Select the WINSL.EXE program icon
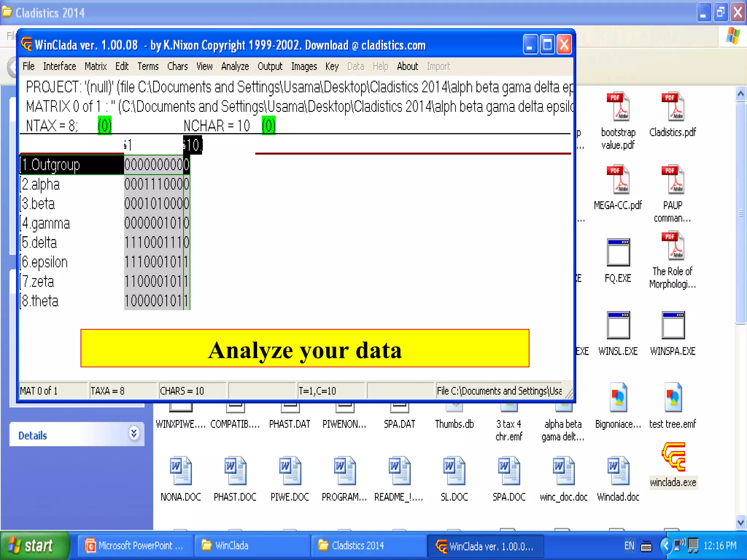 (x=618, y=325)
